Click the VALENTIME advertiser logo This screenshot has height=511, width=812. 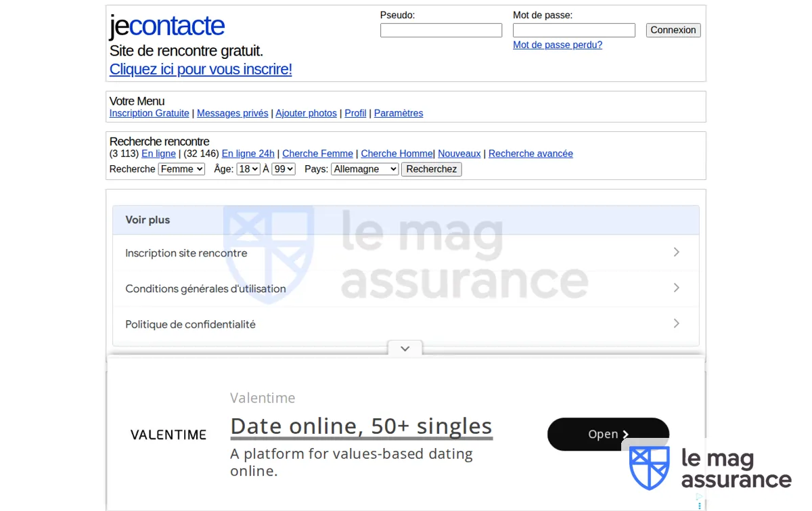point(168,435)
